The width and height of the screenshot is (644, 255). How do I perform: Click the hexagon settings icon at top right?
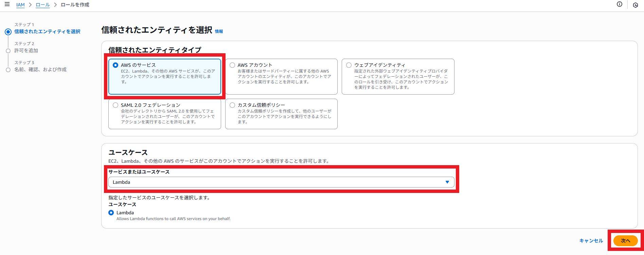tap(635, 5)
